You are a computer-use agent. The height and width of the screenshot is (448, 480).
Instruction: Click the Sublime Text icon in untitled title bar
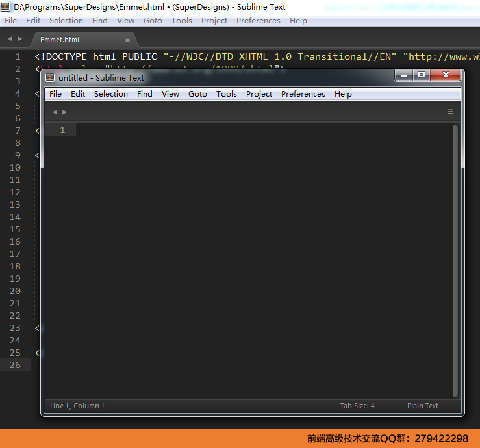(x=50, y=77)
